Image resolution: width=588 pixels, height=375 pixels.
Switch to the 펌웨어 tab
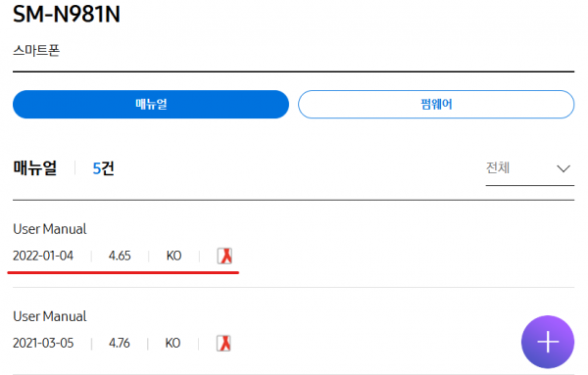(436, 104)
